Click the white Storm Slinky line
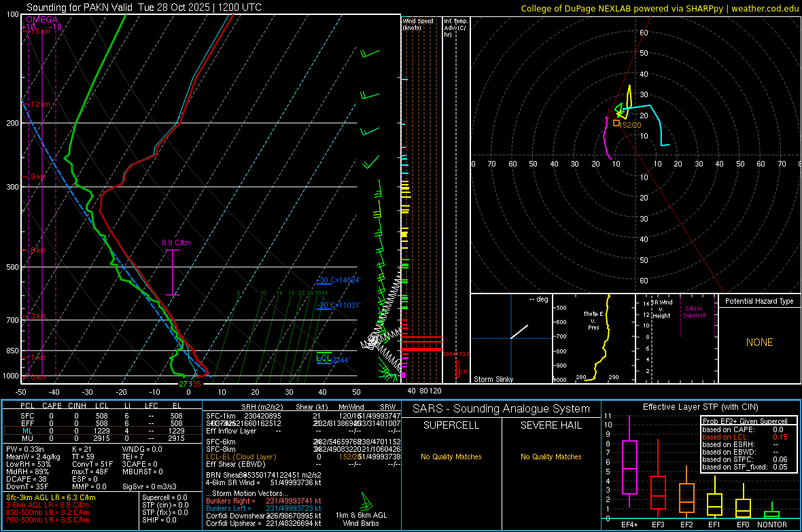Viewport: 802px width, 532px height. [x=519, y=332]
